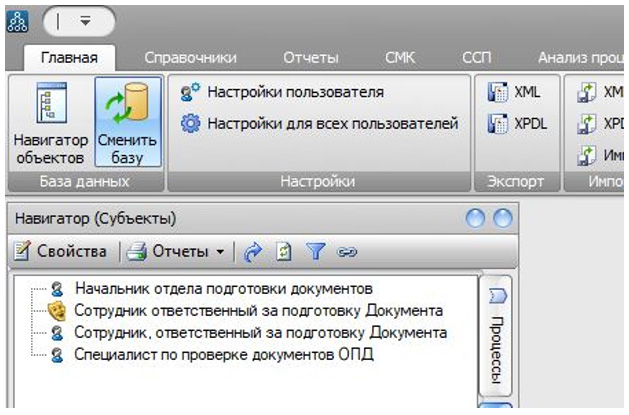Open Настройки для всех пользователей
The width and height of the screenshot is (629, 415).
click(x=319, y=124)
